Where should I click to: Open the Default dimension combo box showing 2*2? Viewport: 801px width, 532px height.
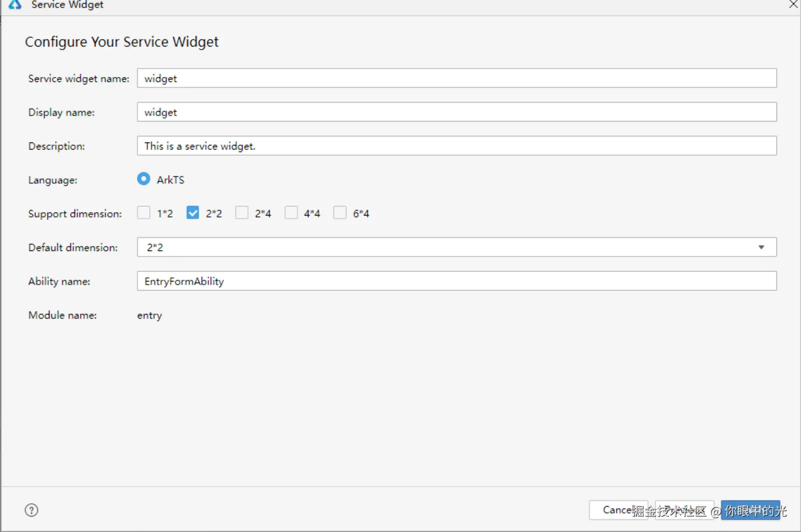coord(457,247)
